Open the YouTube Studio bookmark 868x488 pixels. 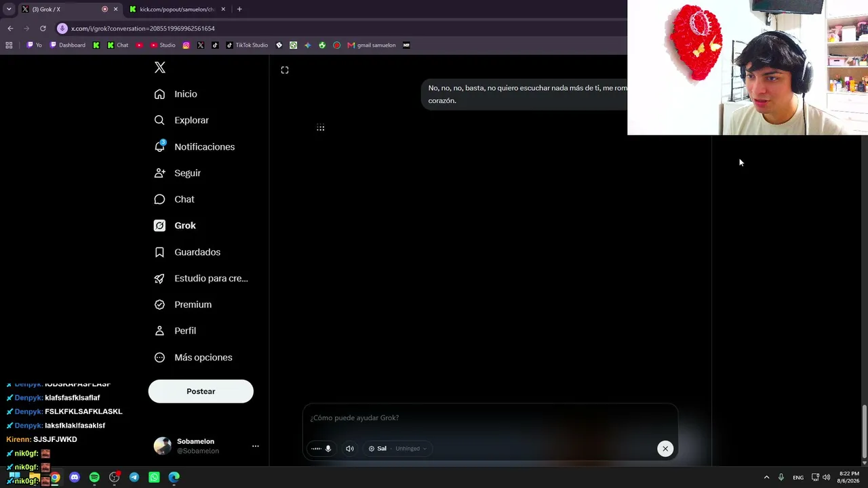click(x=163, y=45)
